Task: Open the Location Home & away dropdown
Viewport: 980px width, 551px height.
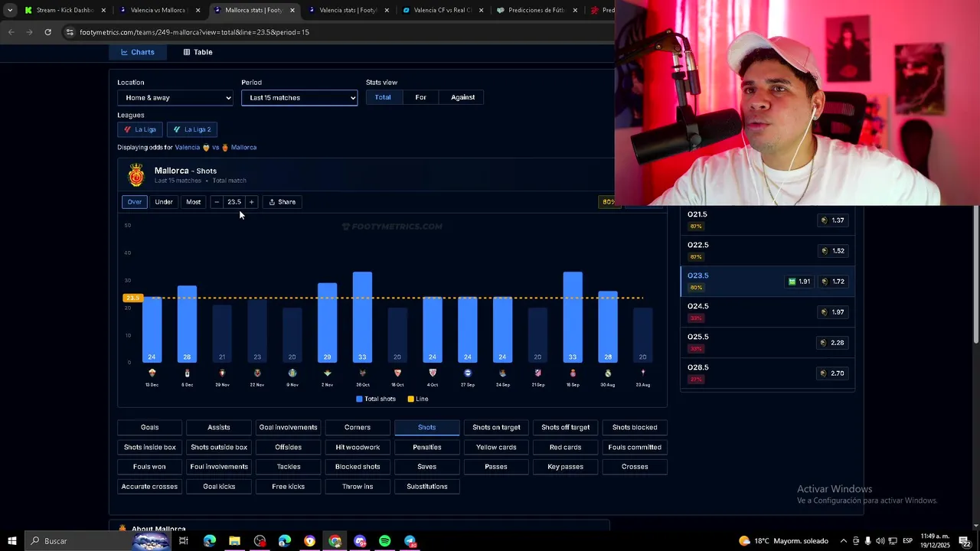Action: click(x=175, y=97)
